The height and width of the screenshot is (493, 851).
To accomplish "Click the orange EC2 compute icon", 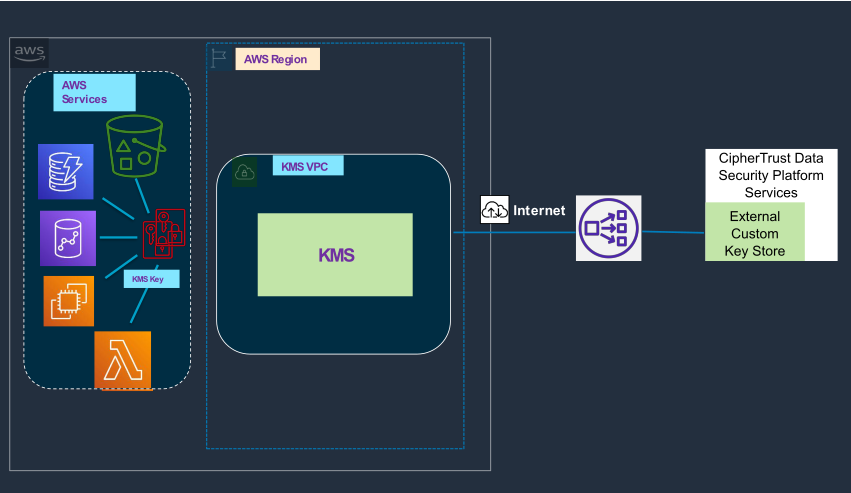I will pos(68,301).
